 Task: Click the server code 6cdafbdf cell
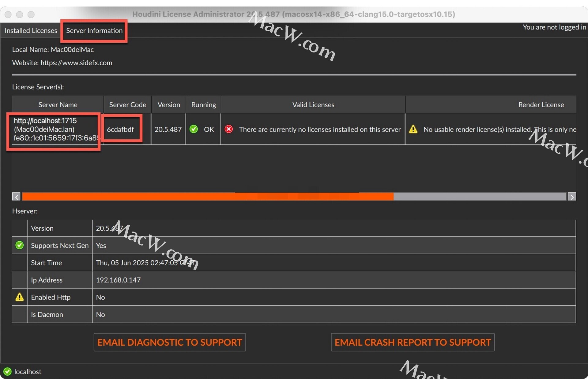click(x=120, y=129)
